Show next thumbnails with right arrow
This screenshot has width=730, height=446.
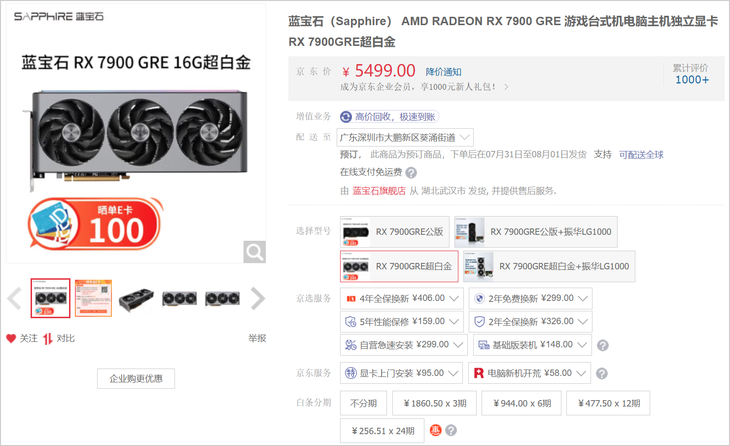coord(257,298)
